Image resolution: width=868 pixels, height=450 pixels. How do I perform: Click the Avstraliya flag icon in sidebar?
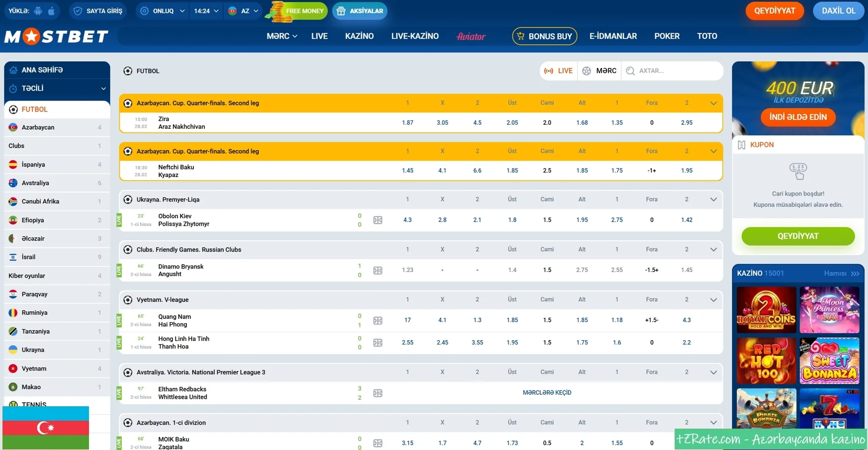pos(13,183)
